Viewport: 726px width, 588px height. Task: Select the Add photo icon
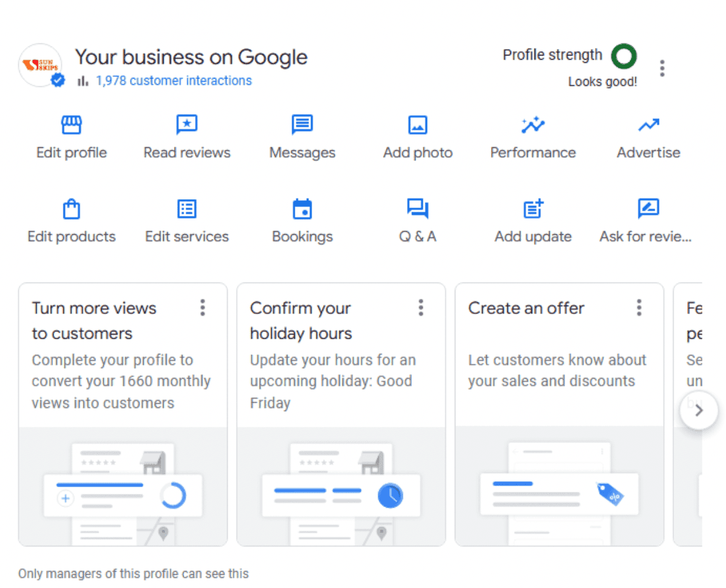(x=417, y=125)
